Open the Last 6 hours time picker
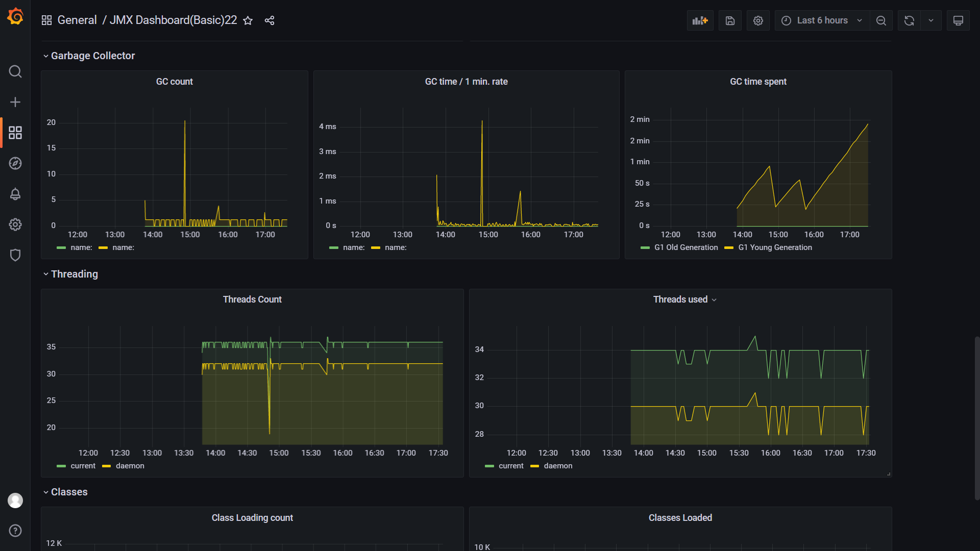The image size is (980, 551). (822, 20)
